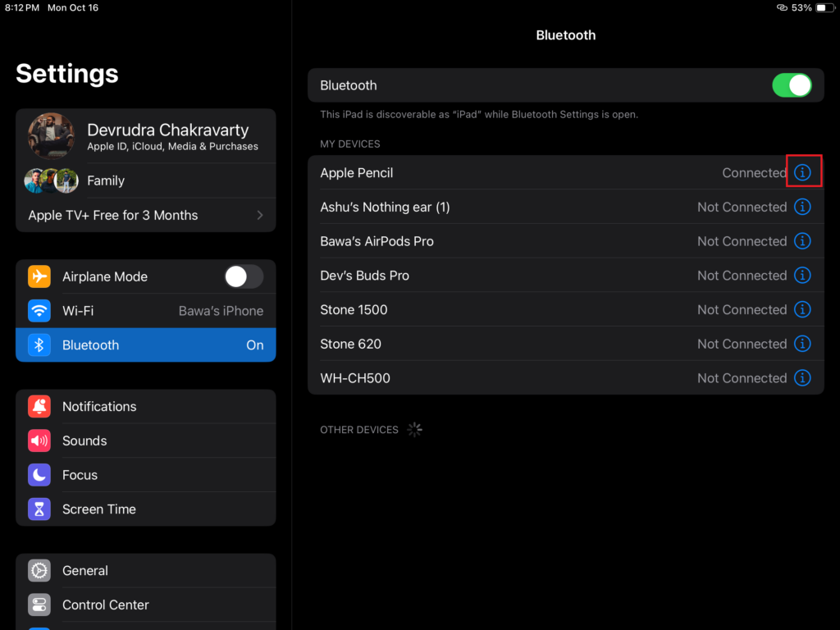The image size is (840, 630).
Task: Enable the Airplane Mode switch
Action: point(244,276)
